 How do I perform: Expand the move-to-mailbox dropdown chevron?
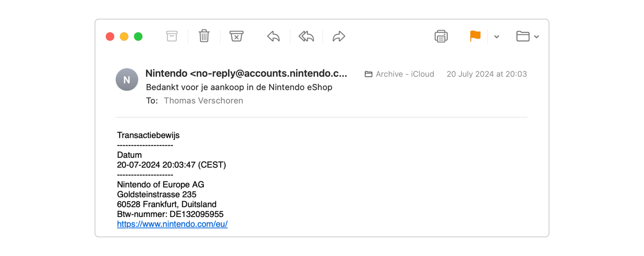pos(536,37)
